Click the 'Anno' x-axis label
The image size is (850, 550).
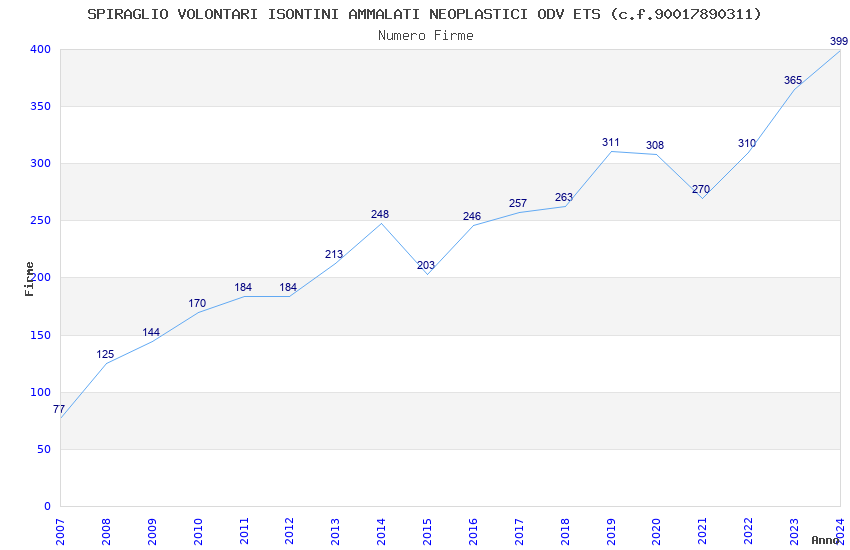(x=825, y=540)
